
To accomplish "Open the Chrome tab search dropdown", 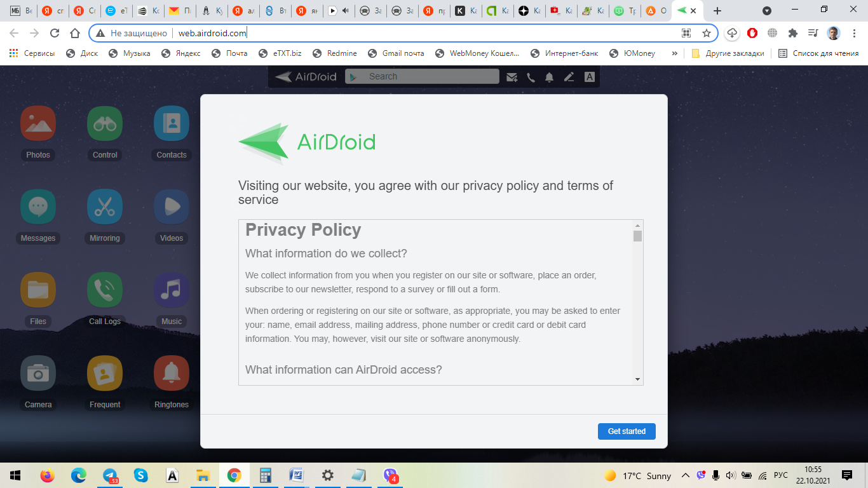I will click(767, 11).
